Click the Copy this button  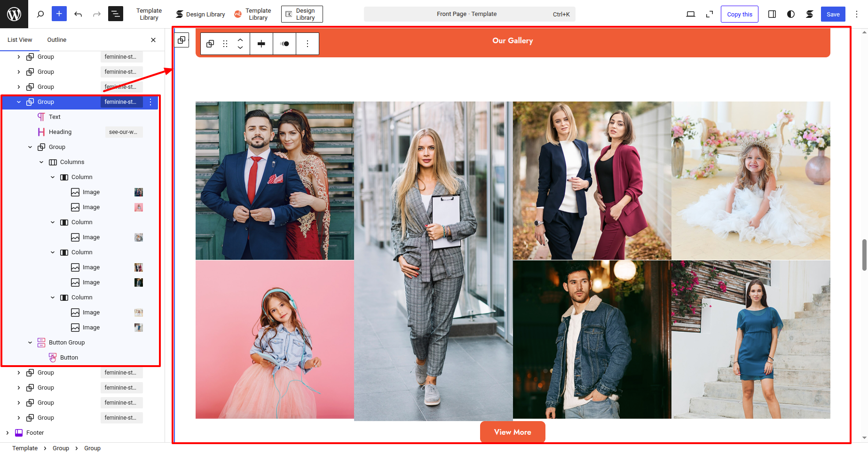click(x=739, y=14)
